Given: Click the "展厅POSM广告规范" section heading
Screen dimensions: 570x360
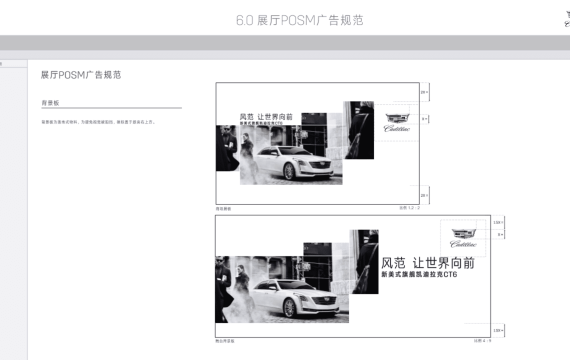Looking at the screenshot, I should (x=81, y=75).
